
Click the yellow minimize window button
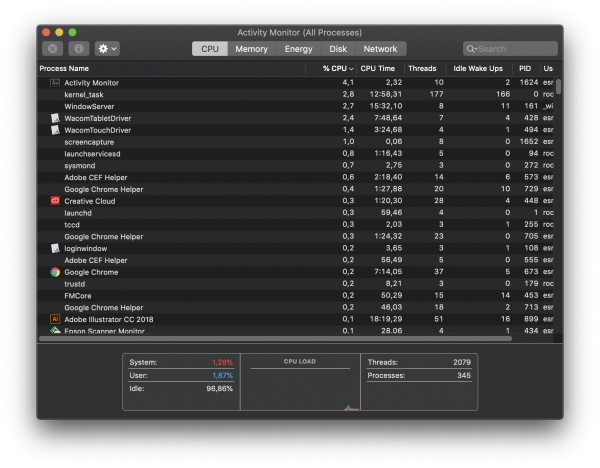tap(59, 32)
